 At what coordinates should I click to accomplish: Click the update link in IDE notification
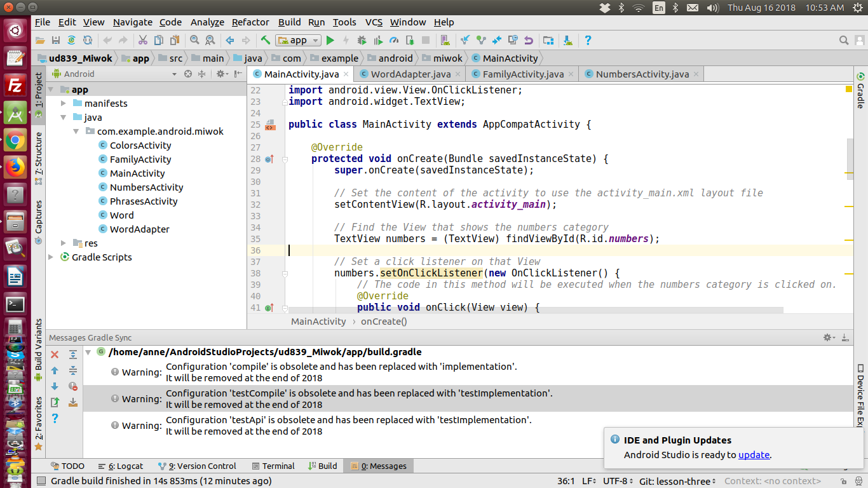pyautogui.click(x=754, y=455)
